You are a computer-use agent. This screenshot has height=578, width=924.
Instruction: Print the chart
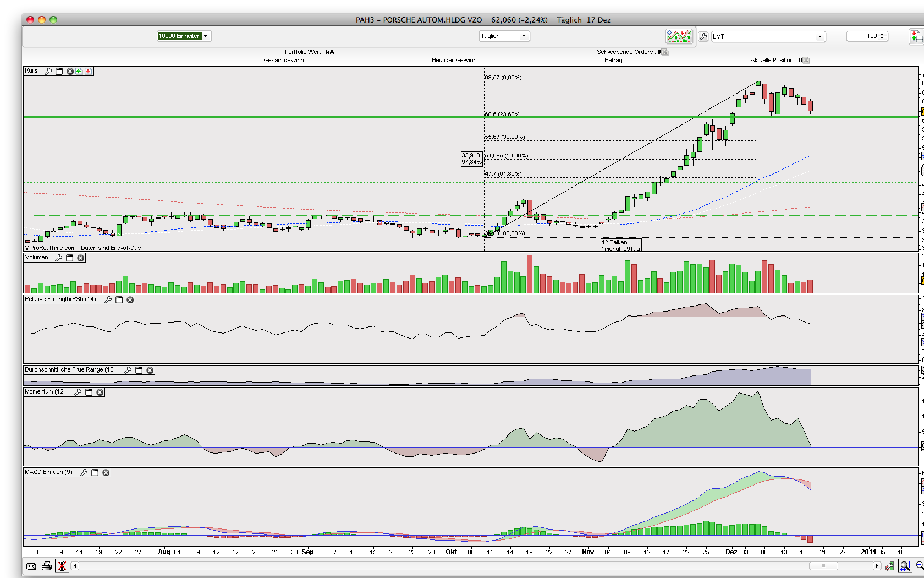point(47,566)
